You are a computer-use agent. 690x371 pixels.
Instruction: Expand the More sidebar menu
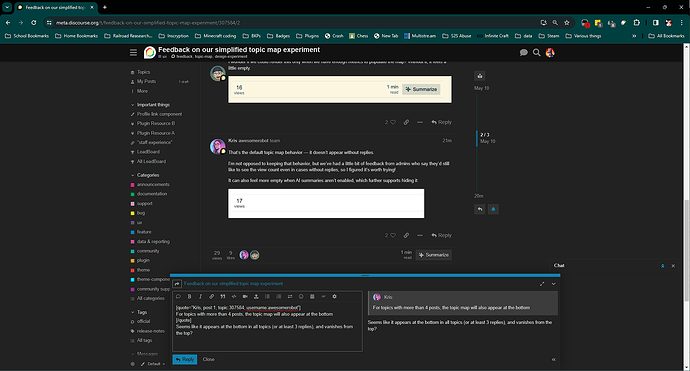click(139, 91)
